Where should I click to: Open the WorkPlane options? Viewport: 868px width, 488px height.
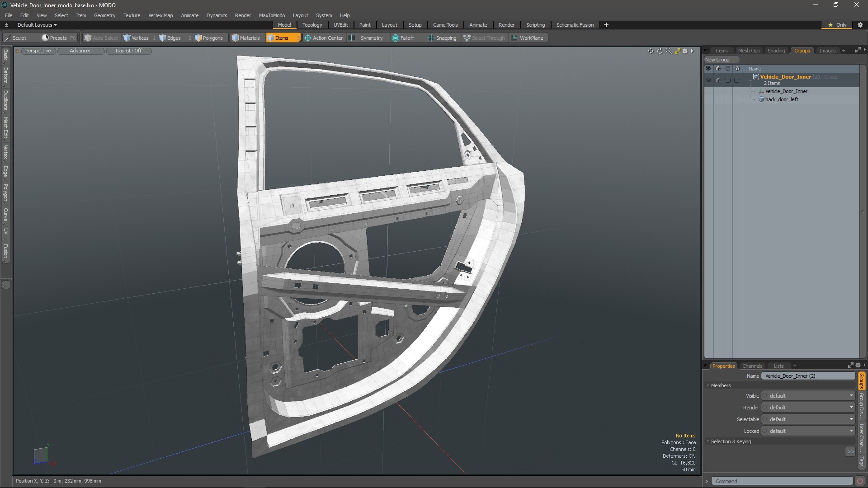click(x=528, y=38)
